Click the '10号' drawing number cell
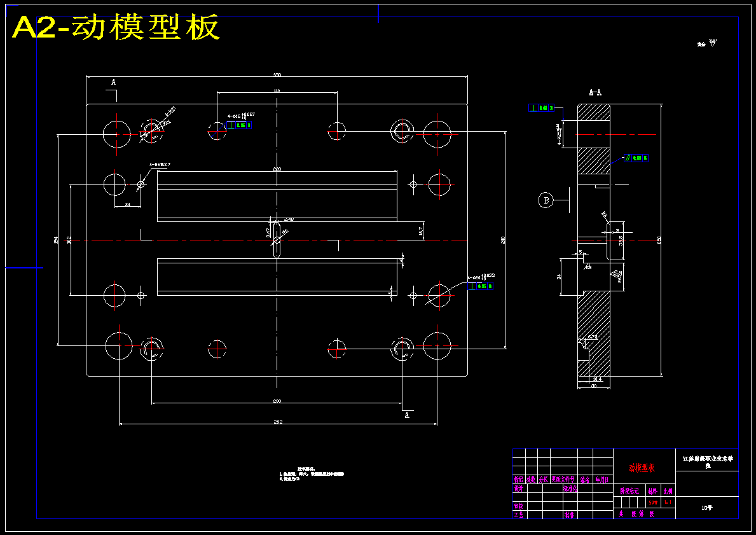 pyautogui.click(x=707, y=508)
